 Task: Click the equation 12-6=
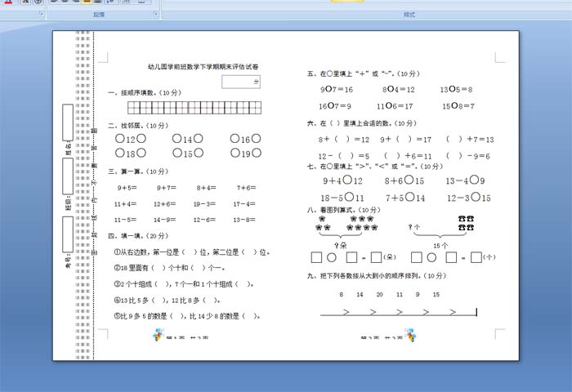pyautogui.click(x=204, y=220)
